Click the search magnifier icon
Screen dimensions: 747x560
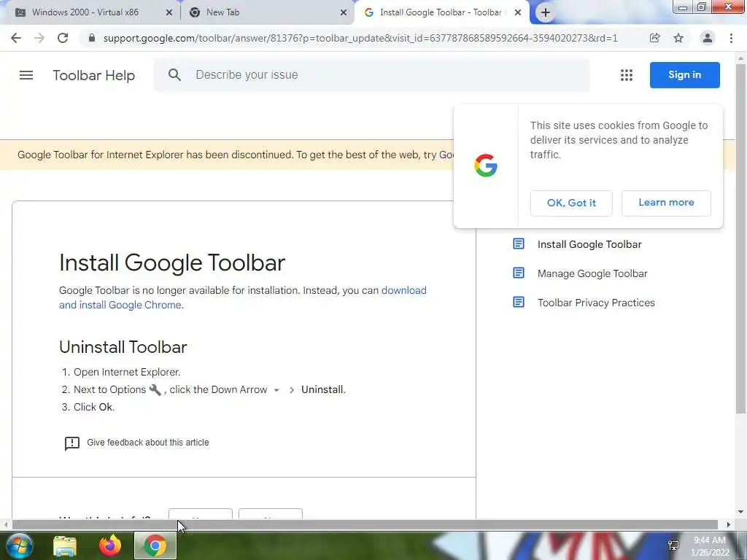tap(175, 75)
